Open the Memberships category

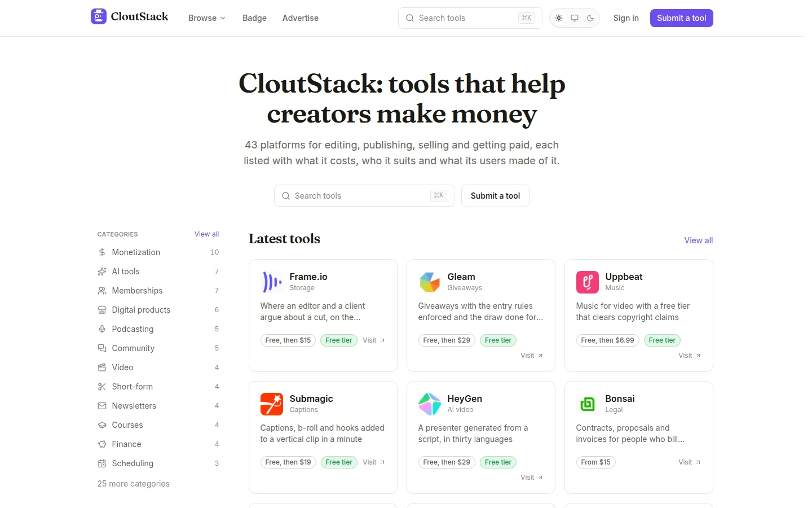click(x=158, y=291)
